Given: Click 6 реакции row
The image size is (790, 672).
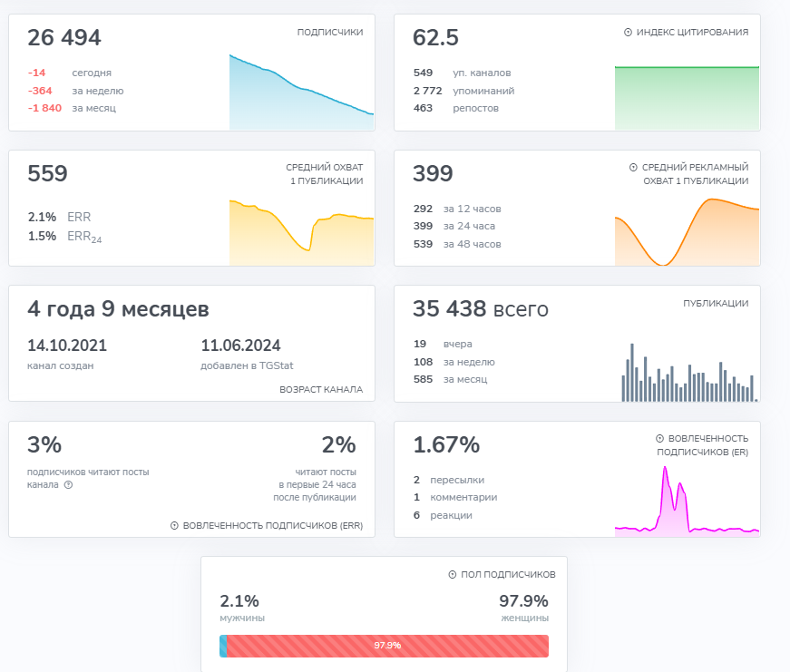Looking at the screenshot, I should [443, 515].
